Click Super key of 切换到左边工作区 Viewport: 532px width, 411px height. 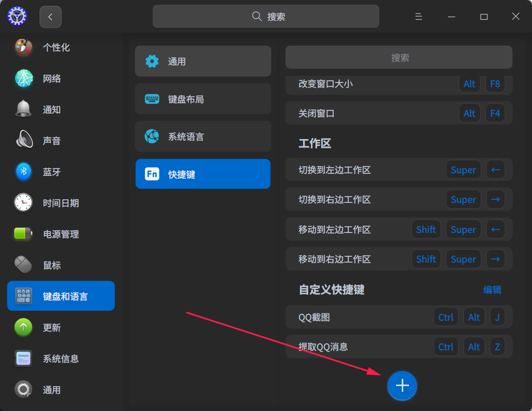463,170
